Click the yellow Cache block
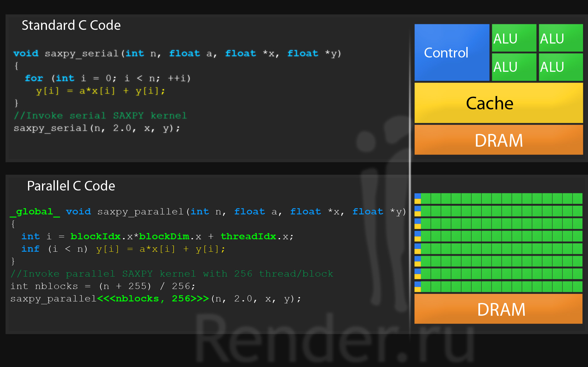588x367 pixels. click(498, 103)
